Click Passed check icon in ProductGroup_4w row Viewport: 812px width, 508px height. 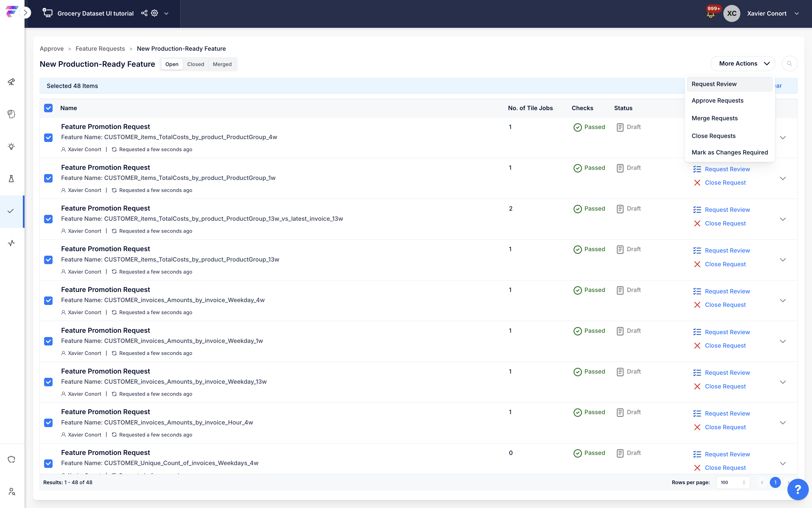(x=578, y=127)
